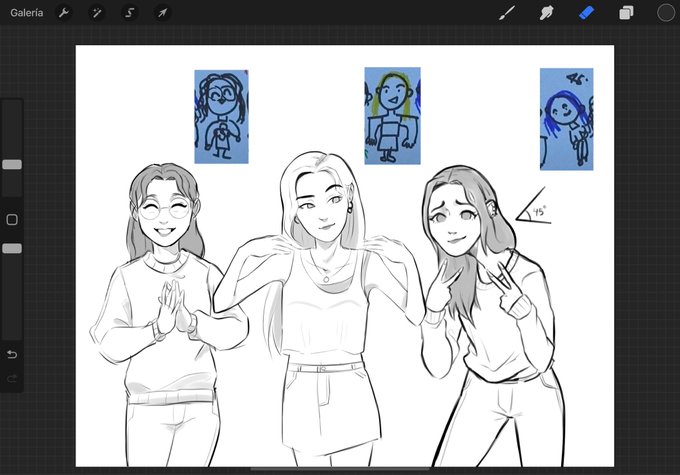The image size is (680, 475).
Task: Undo the last action with sidebar arrow
Action: (12, 354)
